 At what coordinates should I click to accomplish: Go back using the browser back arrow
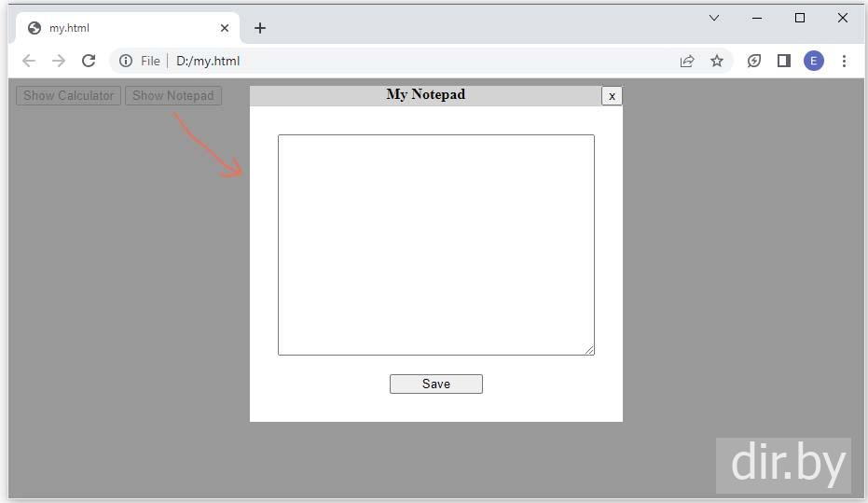point(29,61)
